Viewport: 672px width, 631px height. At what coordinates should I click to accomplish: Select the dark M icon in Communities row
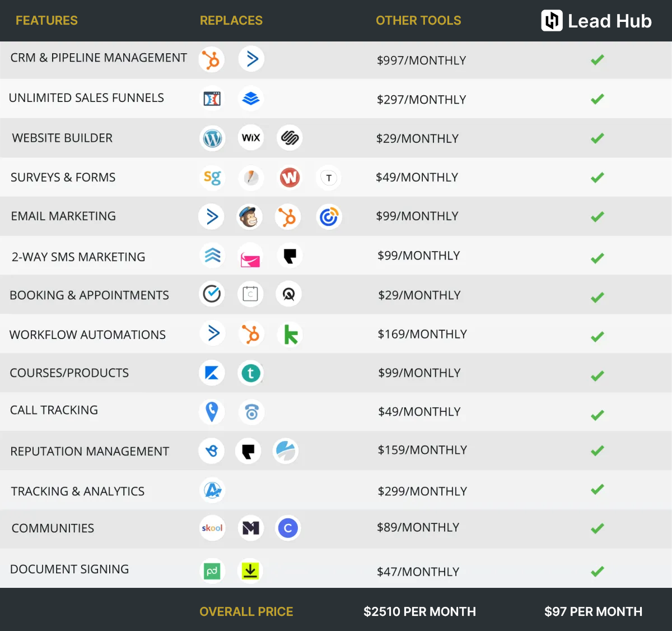click(x=251, y=528)
